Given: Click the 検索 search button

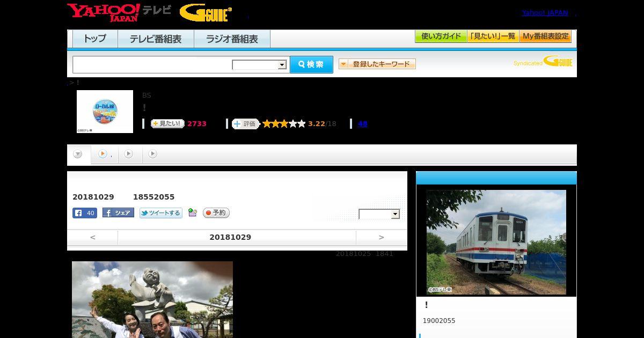Looking at the screenshot, I should (x=311, y=64).
